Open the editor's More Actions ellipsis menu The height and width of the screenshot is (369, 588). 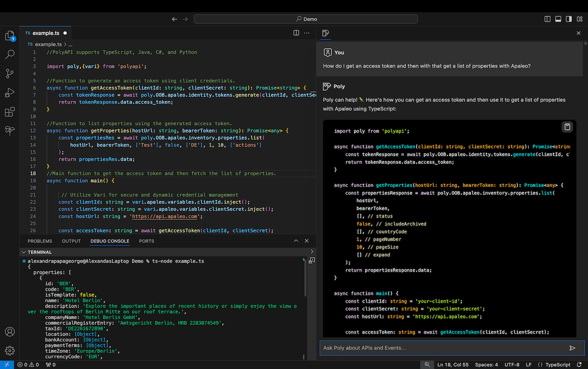point(307,33)
